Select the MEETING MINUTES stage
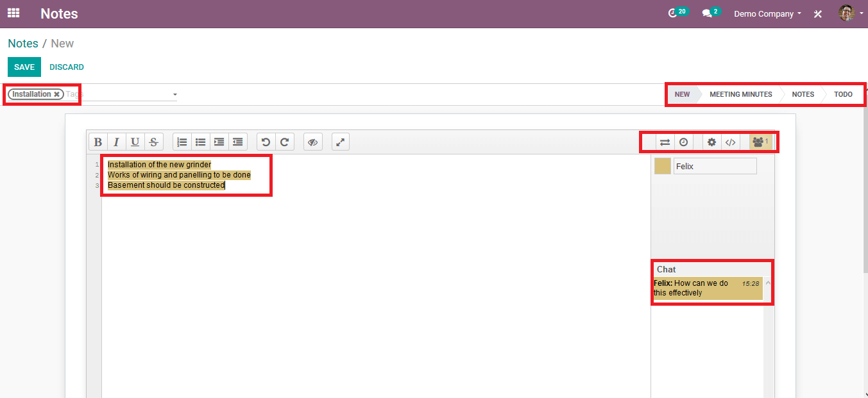The width and height of the screenshot is (868, 398). pyautogui.click(x=741, y=94)
